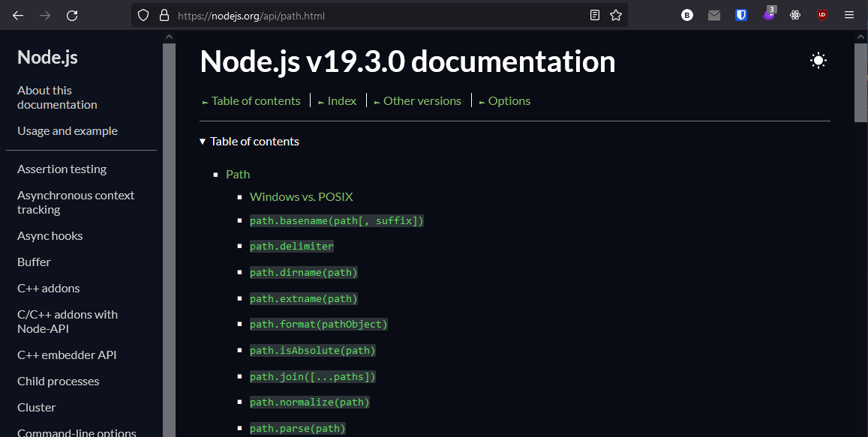The height and width of the screenshot is (437, 868).
Task: Open C++ embedder API in sidebar
Action: pyautogui.click(x=67, y=355)
